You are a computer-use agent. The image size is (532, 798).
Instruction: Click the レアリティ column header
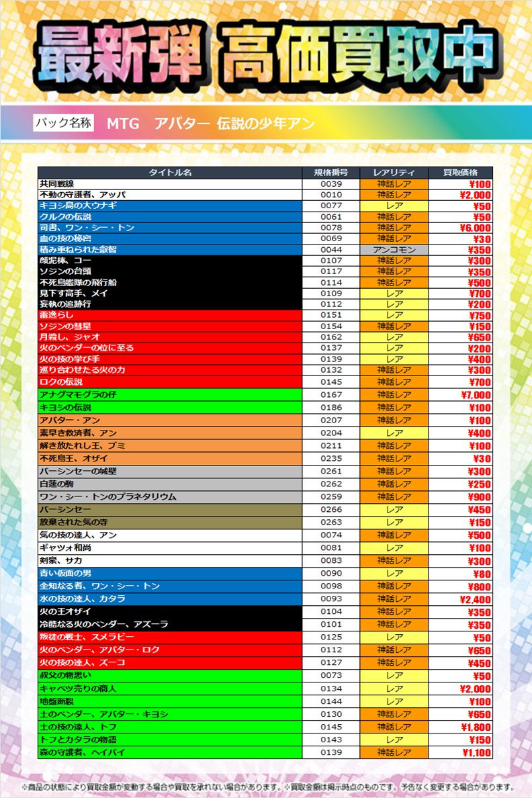click(x=394, y=173)
